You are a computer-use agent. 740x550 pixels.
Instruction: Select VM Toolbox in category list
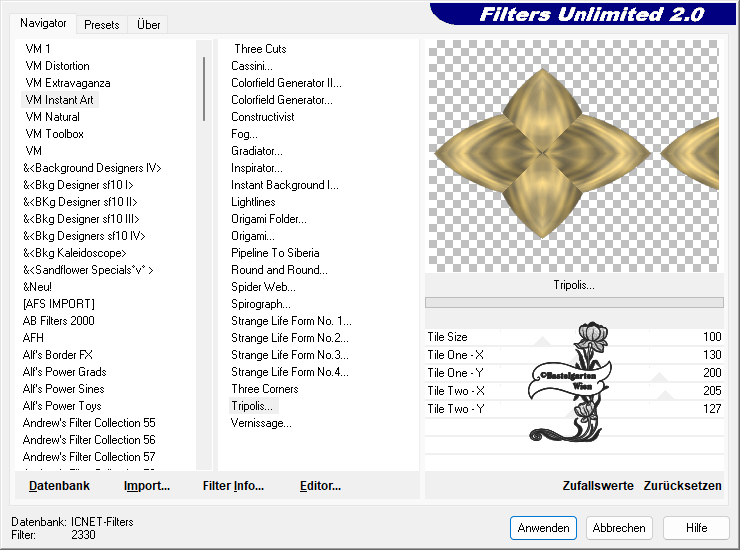pyautogui.click(x=54, y=134)
